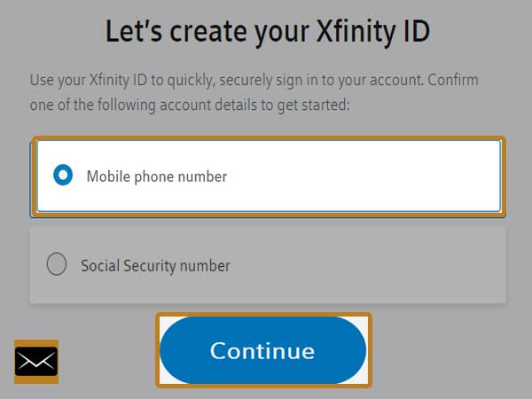This screenshot has height=399, width=532.
Task: Click the envelope icon with orange border
Action: point(36,362)
